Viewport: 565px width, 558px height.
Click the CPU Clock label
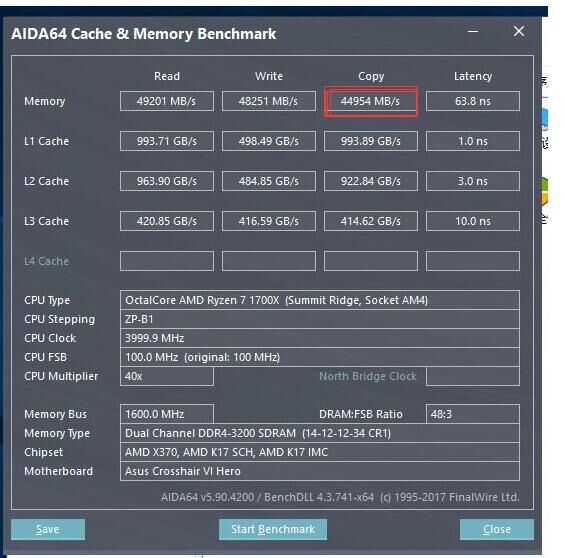[50, 339]
